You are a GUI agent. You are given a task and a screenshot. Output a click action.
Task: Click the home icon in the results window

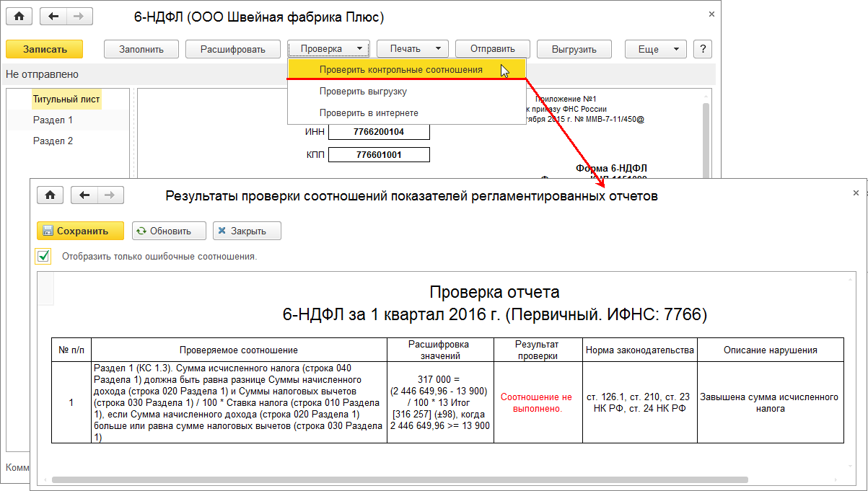click(51, 195)
